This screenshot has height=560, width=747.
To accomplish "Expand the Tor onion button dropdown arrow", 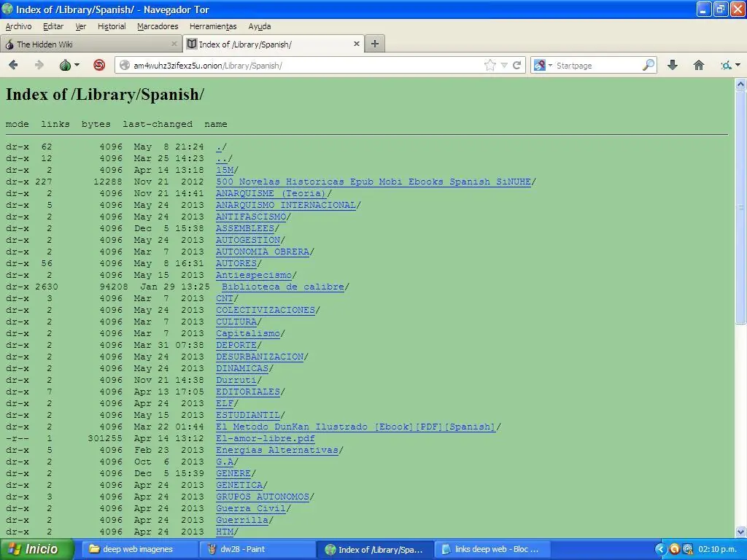I will coord(77,65).
